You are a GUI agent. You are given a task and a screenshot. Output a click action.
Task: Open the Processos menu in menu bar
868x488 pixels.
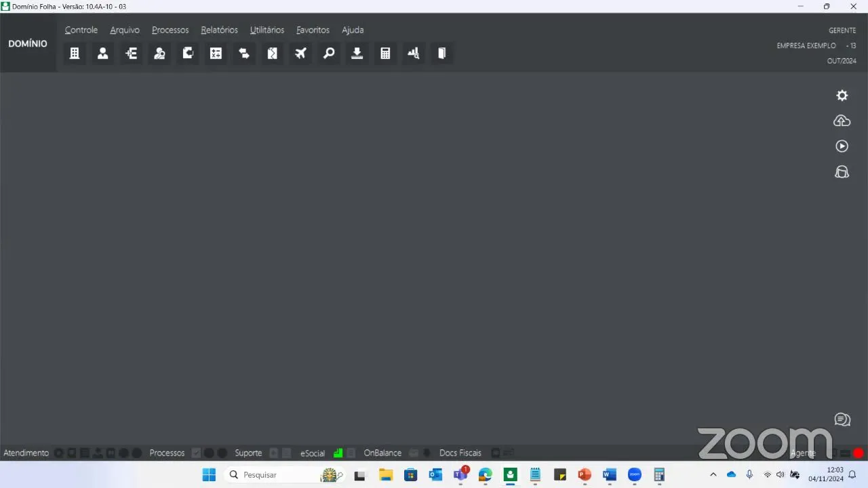(170, 30)
